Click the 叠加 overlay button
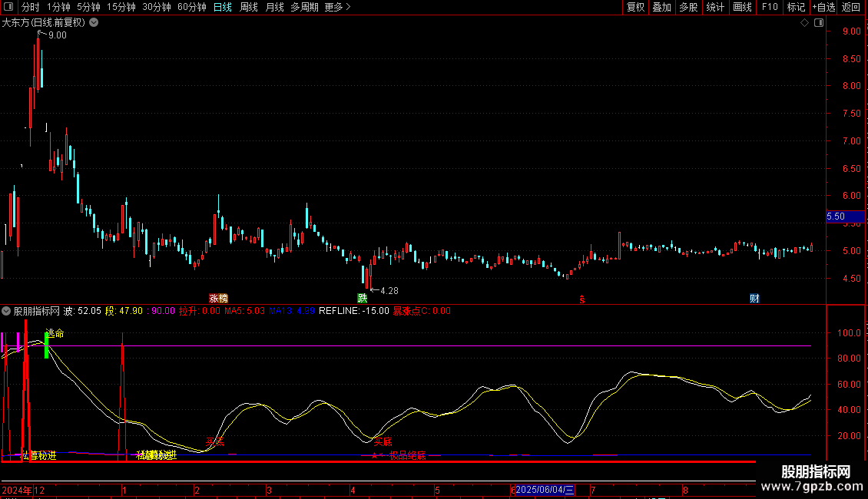 point(662,7)
